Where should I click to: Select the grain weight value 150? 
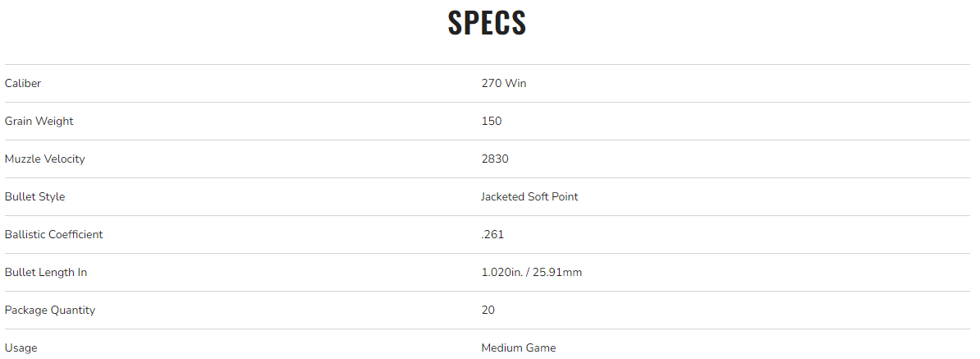click(x=491, y=121)
